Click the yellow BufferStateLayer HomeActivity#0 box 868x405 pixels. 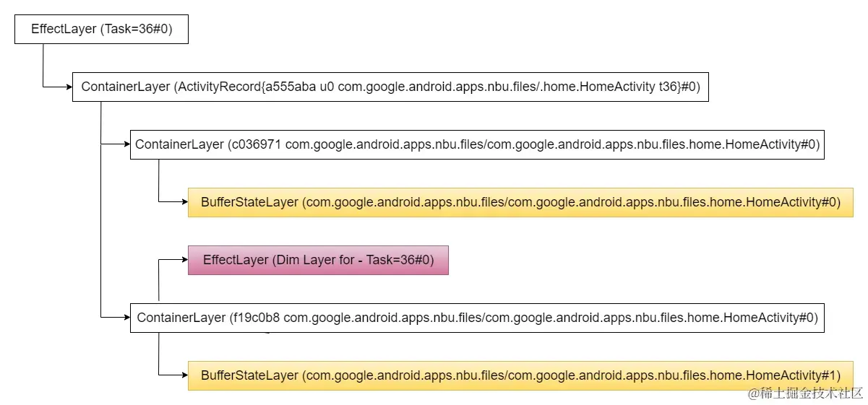[x=520, y=202]
